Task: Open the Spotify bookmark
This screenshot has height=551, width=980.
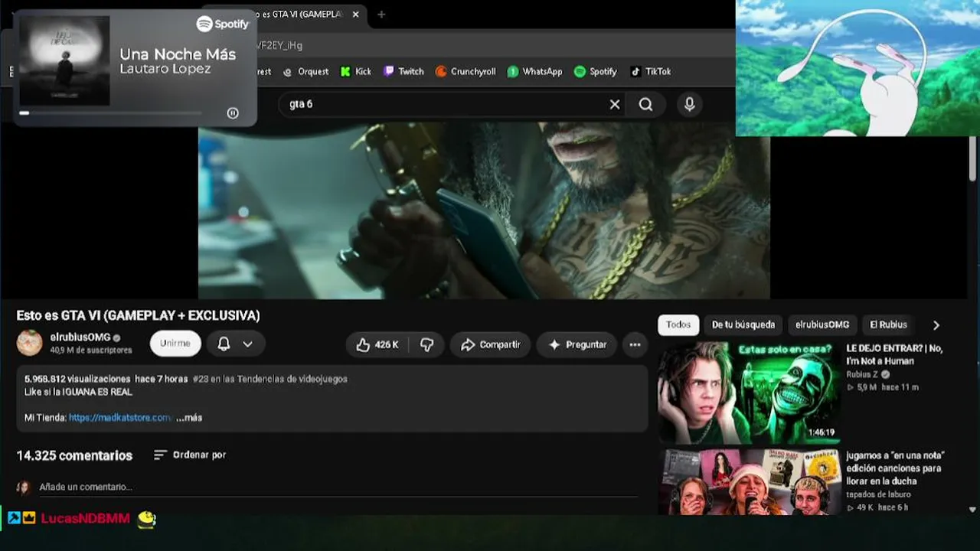Action: click(595, 71)
